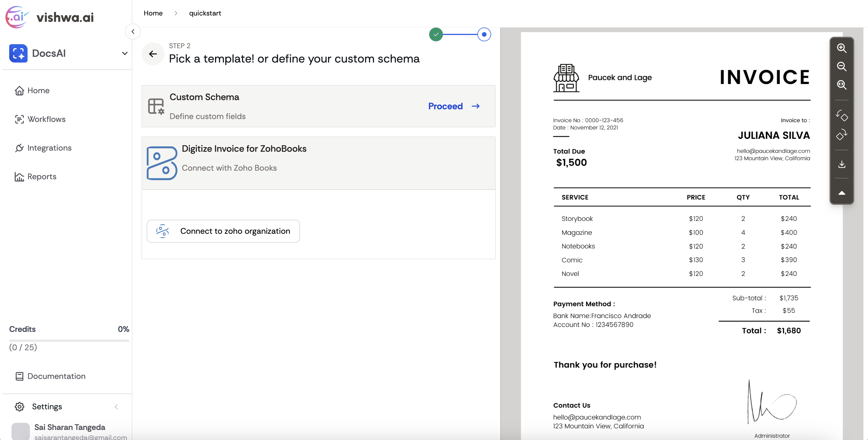Expand the DocsAI product dropdown
The height and width of the screenshot is (440, 868).
pos(125,53)
